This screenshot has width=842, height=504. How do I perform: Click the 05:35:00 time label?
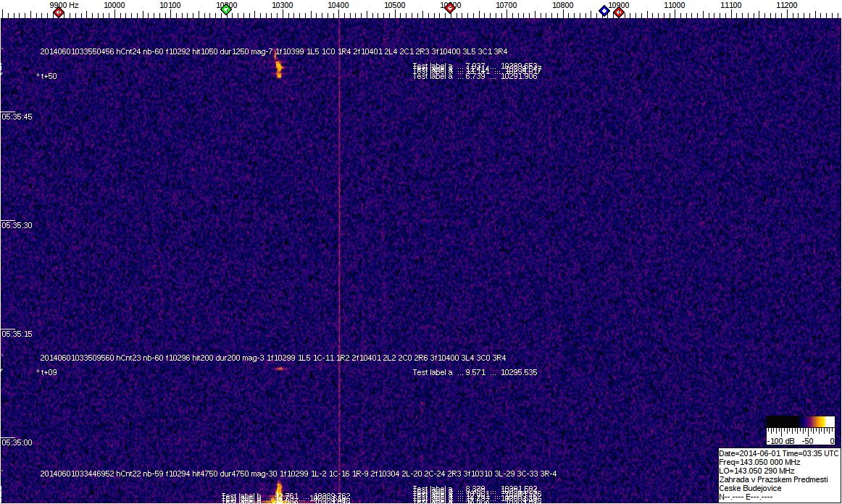tap(17, 442)
